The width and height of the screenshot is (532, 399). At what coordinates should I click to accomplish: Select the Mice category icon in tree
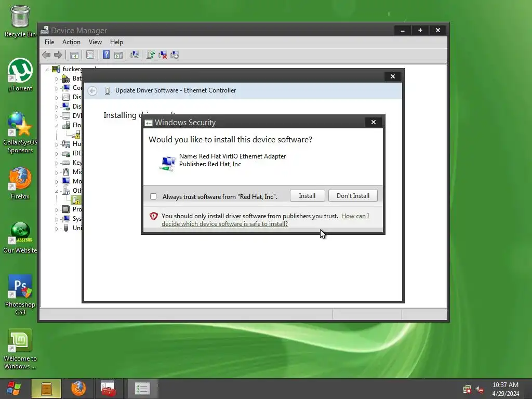click(66, 172)
